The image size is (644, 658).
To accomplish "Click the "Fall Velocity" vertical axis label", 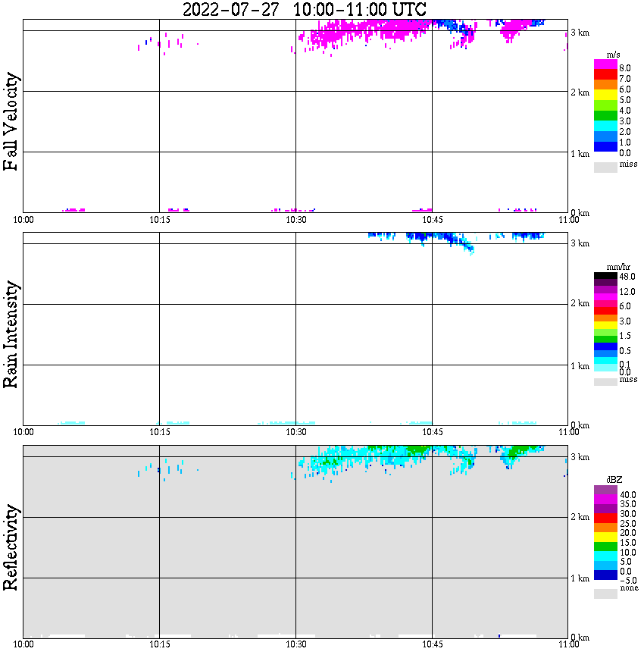I will [x=11, y=121].
